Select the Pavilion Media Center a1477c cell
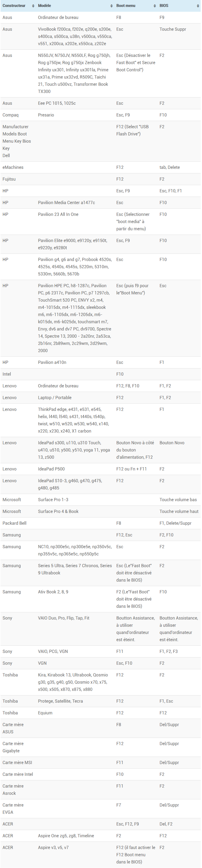The height and width of the screenshot is (868, 202). pos(66,203)
